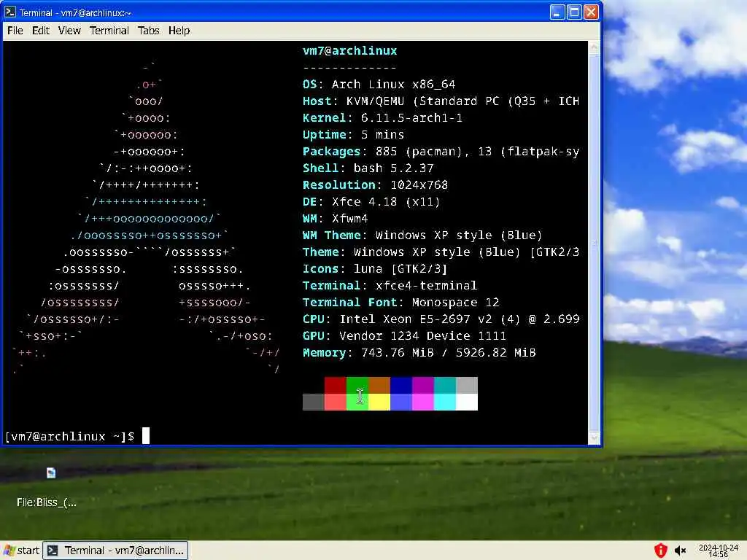Click the vm7@archlinux header text
Image resolution: width=747 pixels, height=560 pixels.
[x=349, y=50]
